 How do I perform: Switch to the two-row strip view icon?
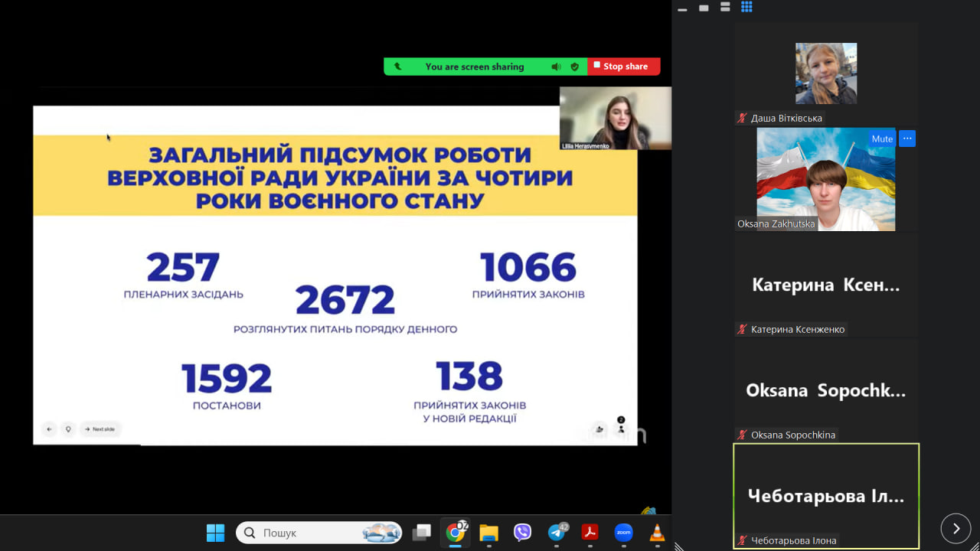point(725,7)
